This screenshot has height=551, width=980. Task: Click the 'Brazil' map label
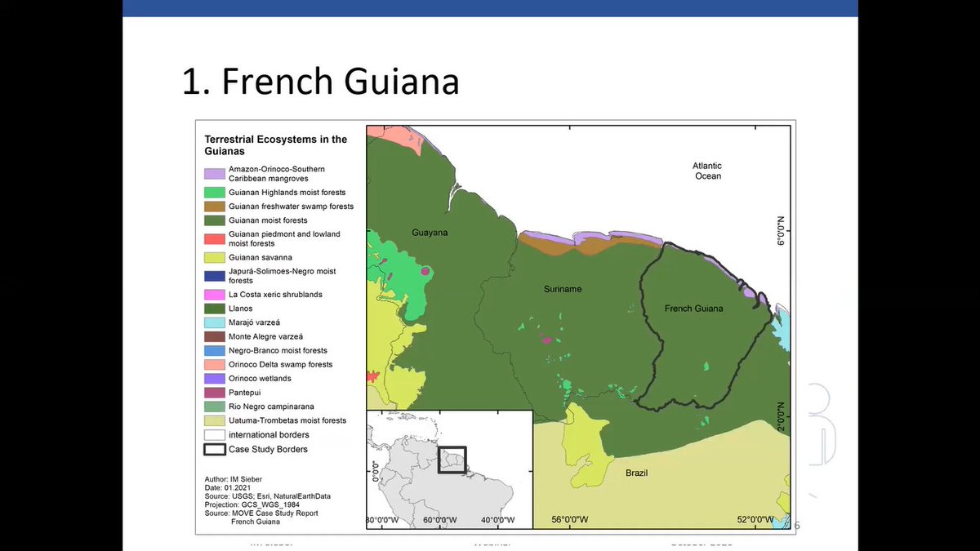point(637,473)
